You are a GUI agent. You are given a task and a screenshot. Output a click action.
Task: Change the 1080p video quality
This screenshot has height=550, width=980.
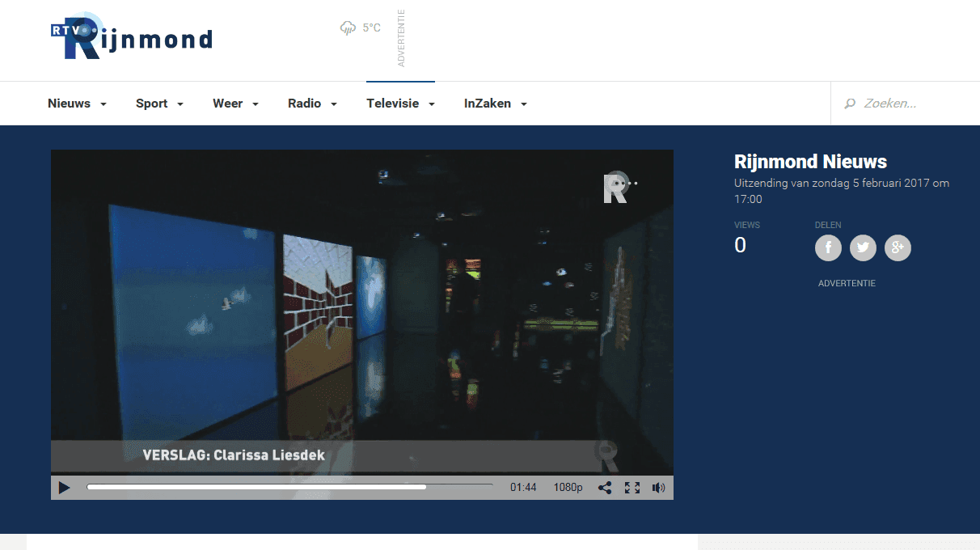click(x=568, y=488)
